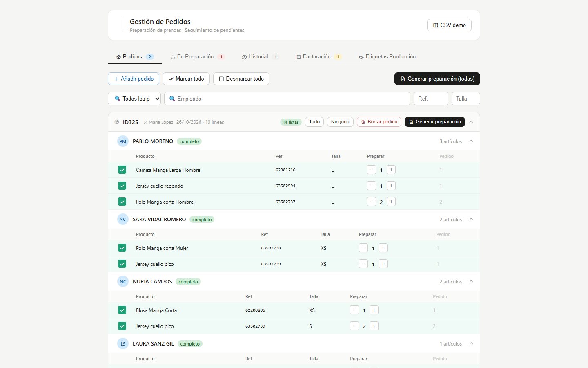Uncheck Nuria Campos's Jersey cuello pico
The image size is (588, 368).
[x=122, y=326]
